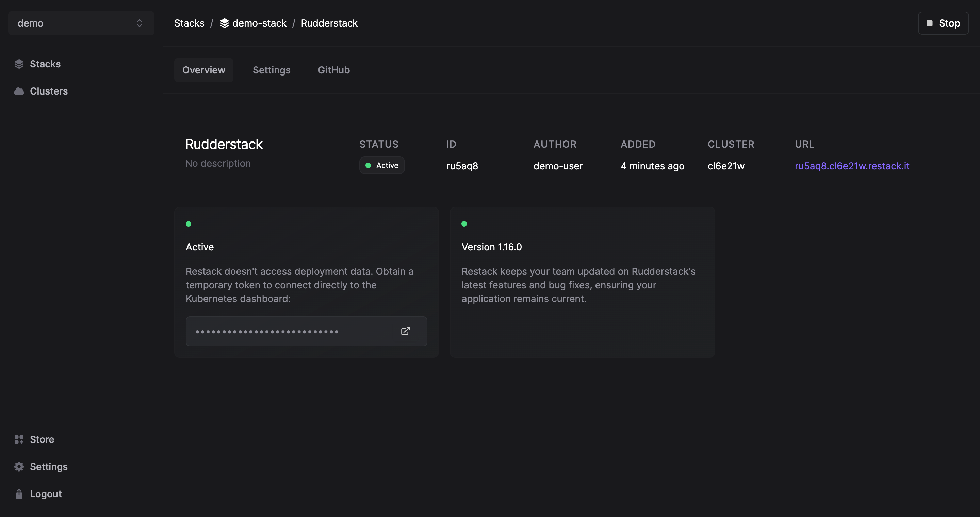Open the Overview tab
980x517 pixels.
[x=203, y=70]
